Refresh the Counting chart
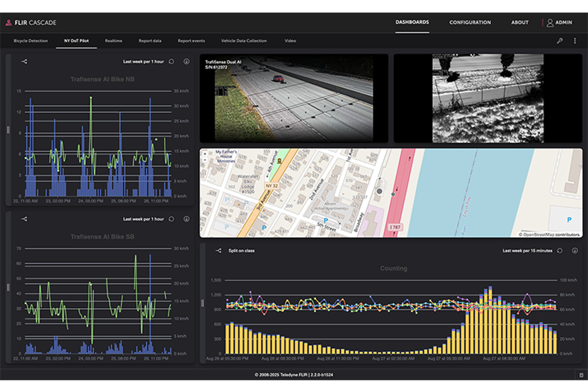Viewport: 588px width, 392px height. [560, 251]
